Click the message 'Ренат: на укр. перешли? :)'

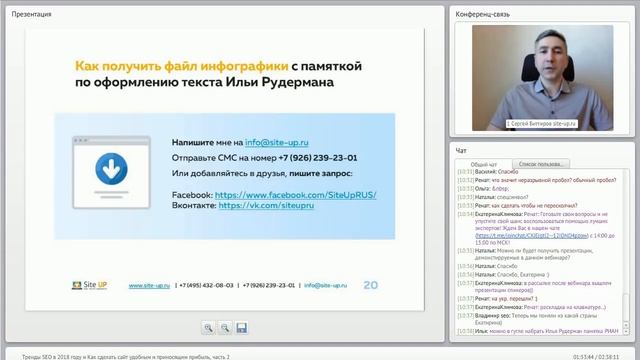click(x=498, y=299)
